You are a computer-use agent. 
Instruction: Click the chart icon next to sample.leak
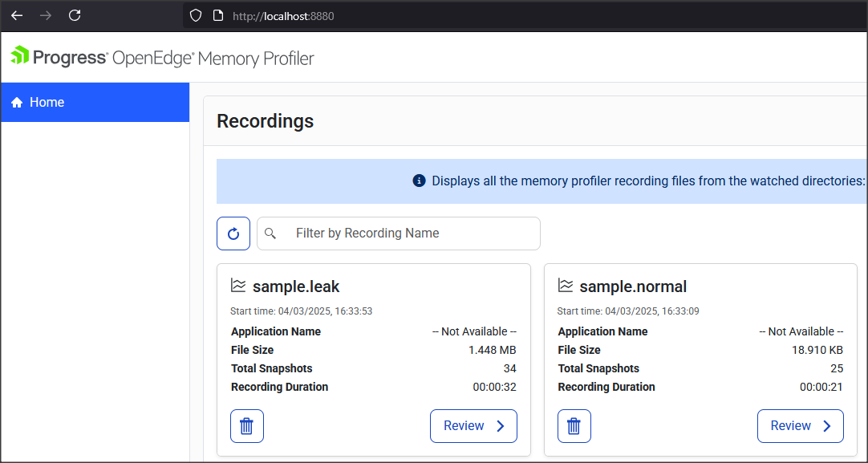tap(238, 286)
